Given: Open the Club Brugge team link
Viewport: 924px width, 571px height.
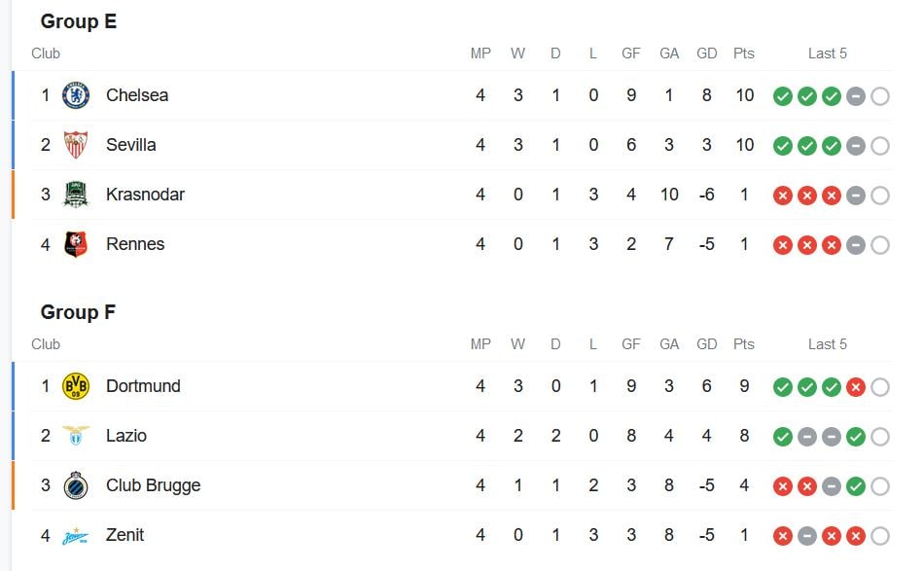Looking at the screenshot, I should tap(154, 485).
